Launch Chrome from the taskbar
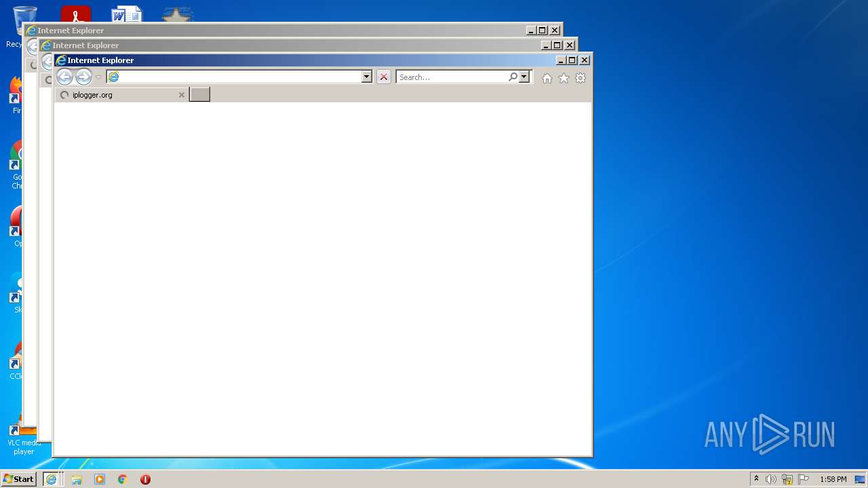Screen dimensions: 868x488 click(122, 479)
